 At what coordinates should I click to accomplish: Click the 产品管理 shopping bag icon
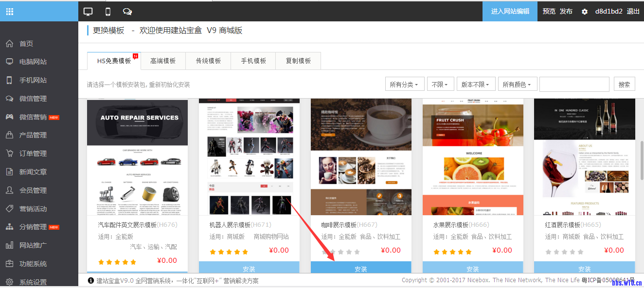(x=9, y=135)
